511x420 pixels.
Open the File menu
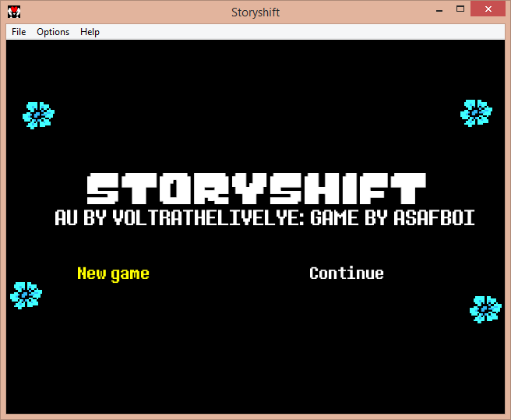(x=19, y=32)
